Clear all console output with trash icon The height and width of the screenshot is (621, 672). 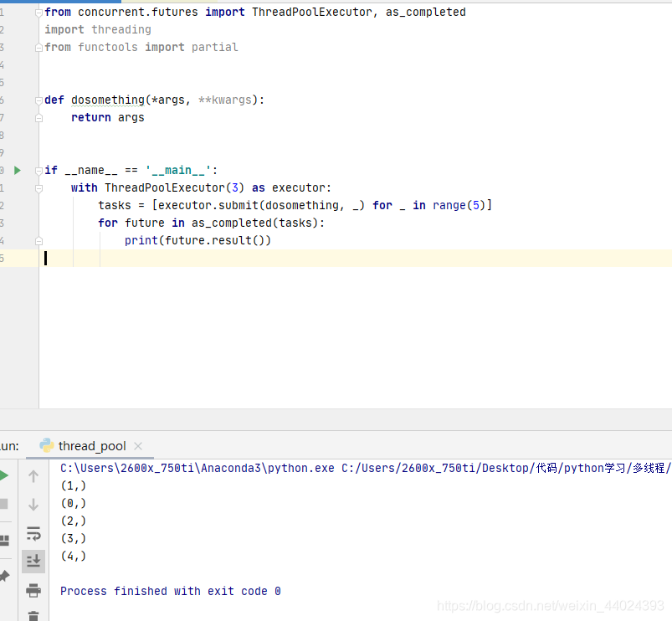pyautogui.click(x=33, y=616)
